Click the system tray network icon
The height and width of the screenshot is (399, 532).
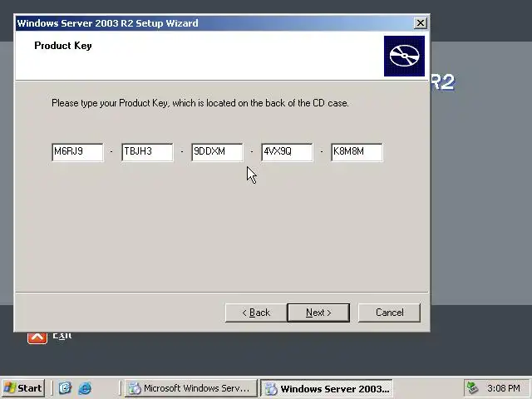pyautogui.click(x=472, y=388)
